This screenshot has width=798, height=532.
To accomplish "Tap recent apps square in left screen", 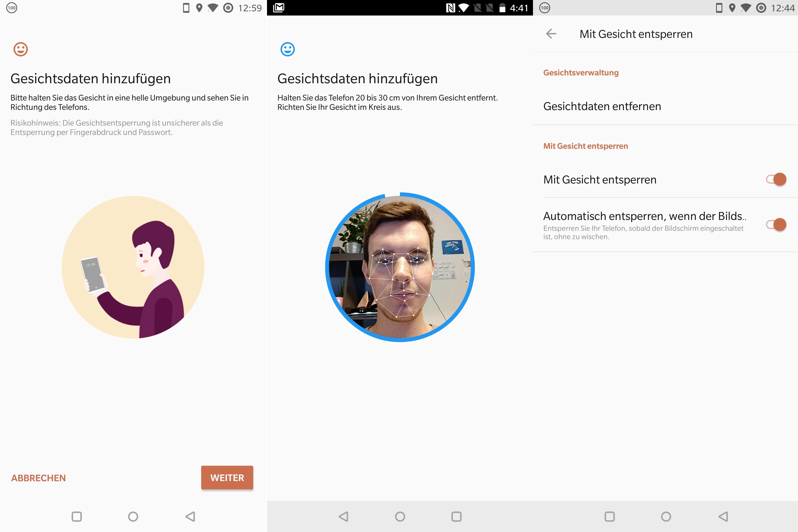I will tap(77, 516).
